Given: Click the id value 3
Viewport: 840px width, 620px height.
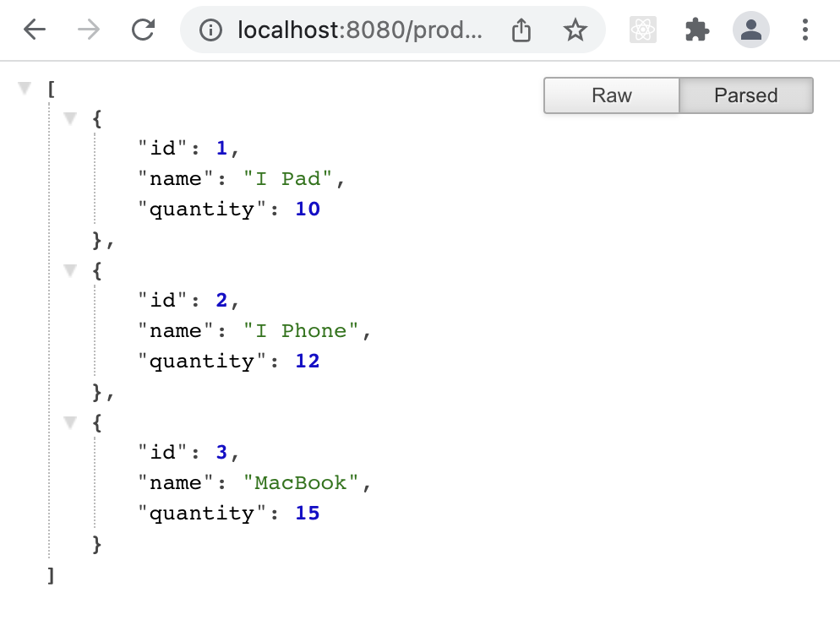Looking at the screenshot, I should coord(221,452).
